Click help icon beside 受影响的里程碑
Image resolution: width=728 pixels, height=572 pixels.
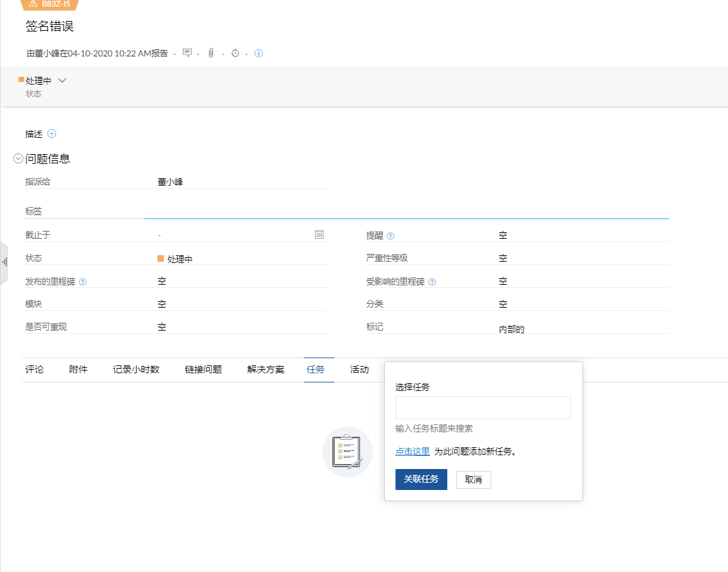coord(432,282)
